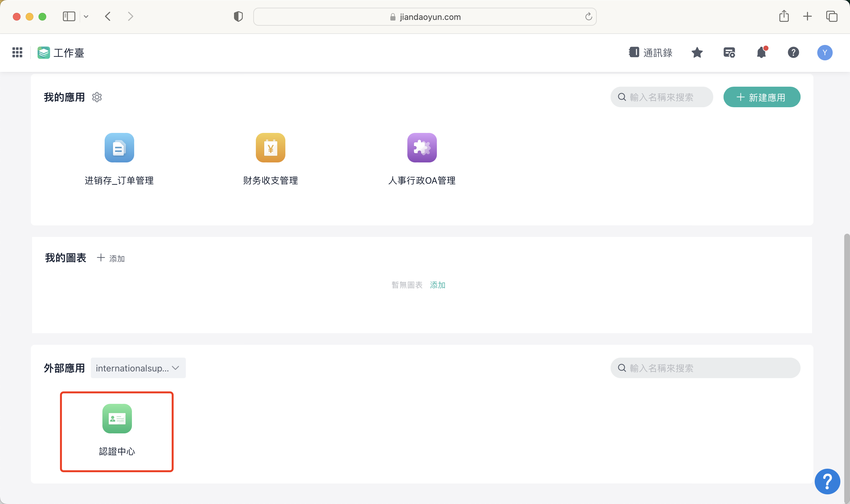Open the header help question mark icon
850x504 pixels.
click(x=793, y=53)
